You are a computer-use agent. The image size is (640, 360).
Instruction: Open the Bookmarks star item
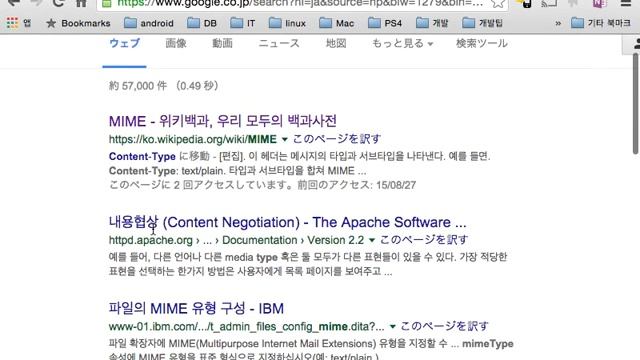pos(78,23)
